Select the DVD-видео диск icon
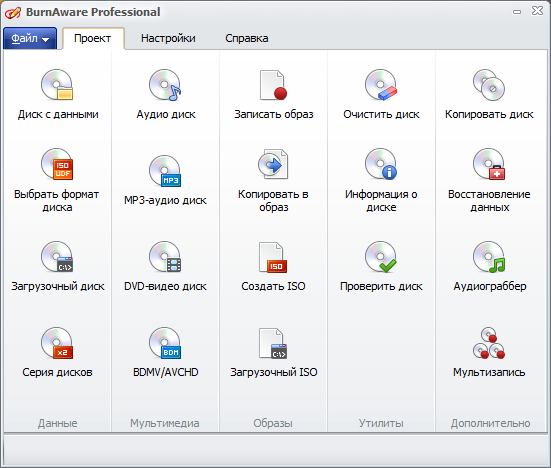Viewport: 551px width, 468px height. (165, 257)
